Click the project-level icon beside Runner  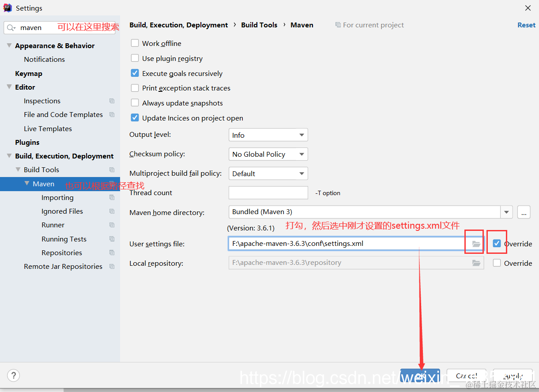tap(112, 225)
